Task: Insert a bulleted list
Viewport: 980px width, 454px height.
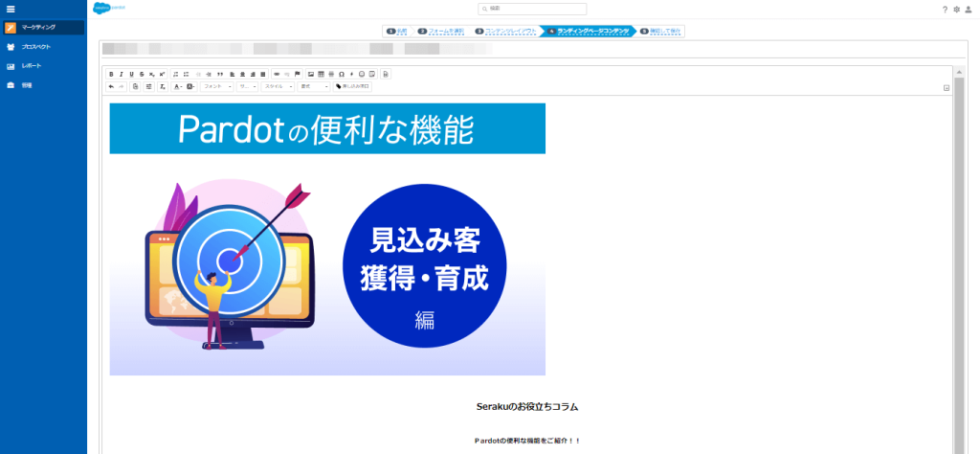Action: (x=187, y=75)
